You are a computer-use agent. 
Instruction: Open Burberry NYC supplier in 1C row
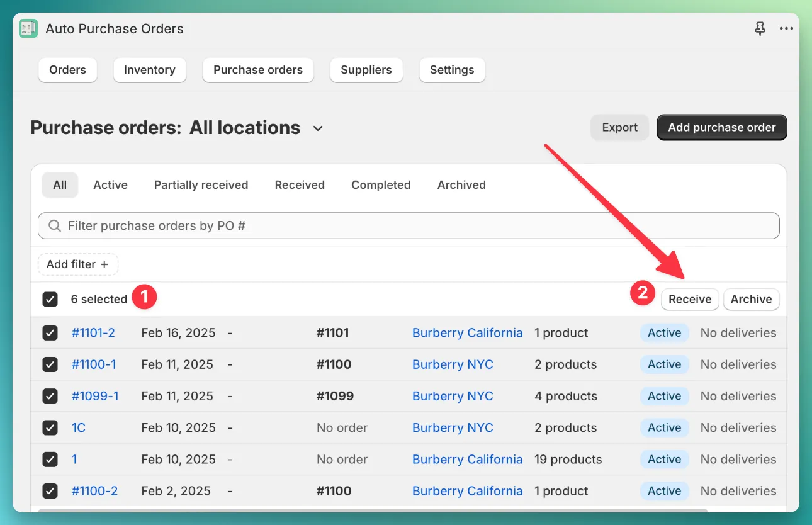(x=453, y=427)
